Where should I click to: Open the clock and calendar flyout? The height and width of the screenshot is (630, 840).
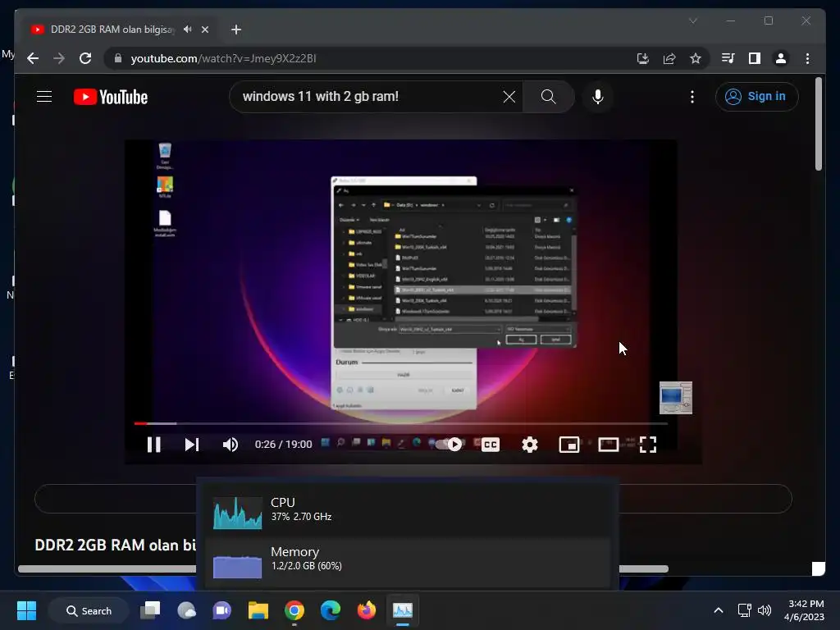click(x=804, y=610)
